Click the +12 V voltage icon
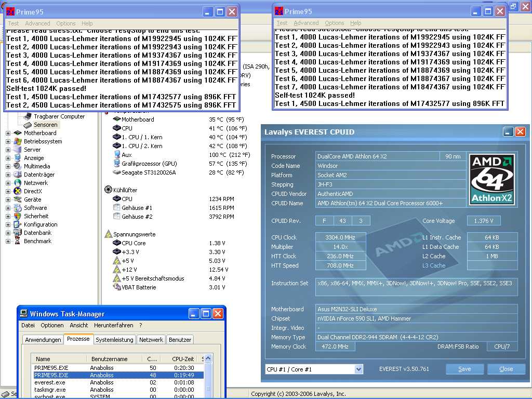The image size is (532, 399). pos(117,270)
